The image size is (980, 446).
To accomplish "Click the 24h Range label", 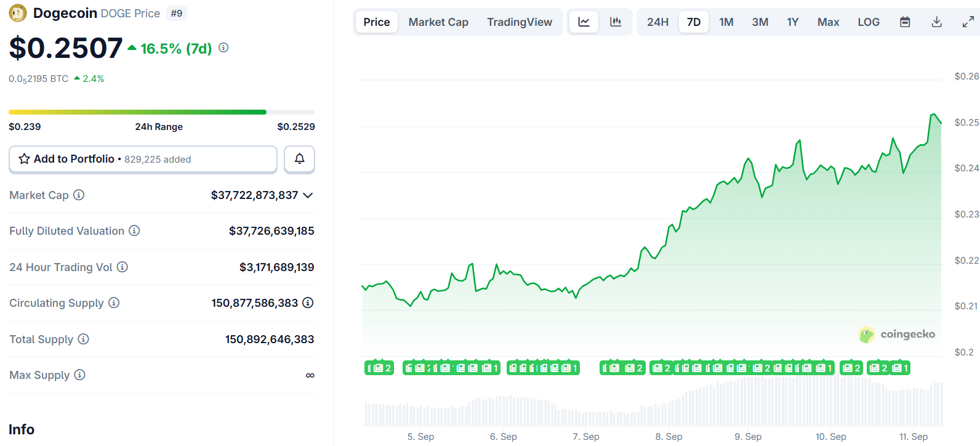I will [159, 126].
